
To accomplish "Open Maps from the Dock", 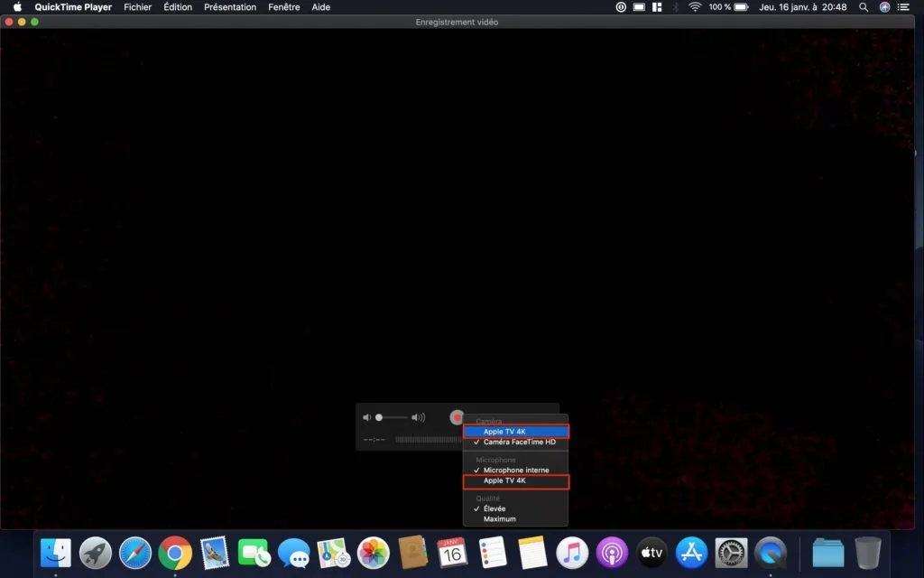I will (334, 554).
